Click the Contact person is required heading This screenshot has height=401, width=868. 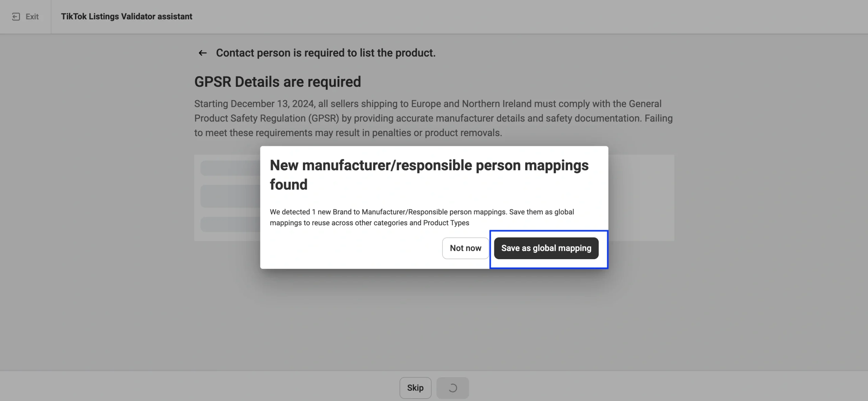pos(325,53)
